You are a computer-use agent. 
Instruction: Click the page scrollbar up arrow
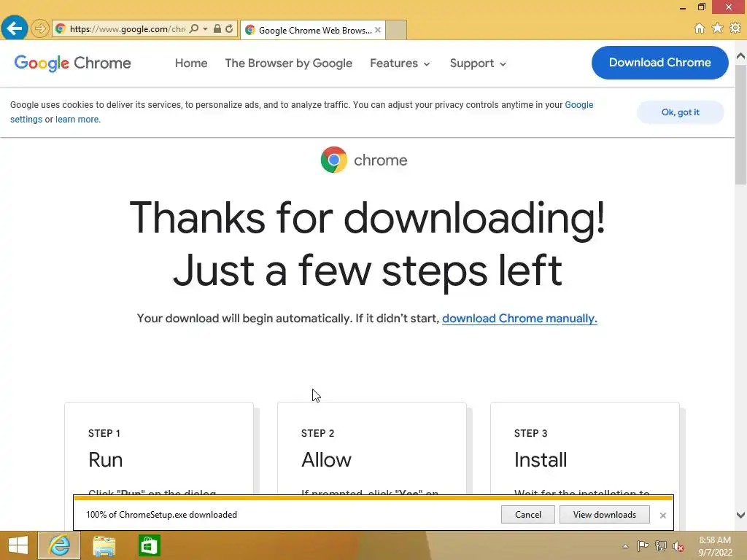coord(741,56)
